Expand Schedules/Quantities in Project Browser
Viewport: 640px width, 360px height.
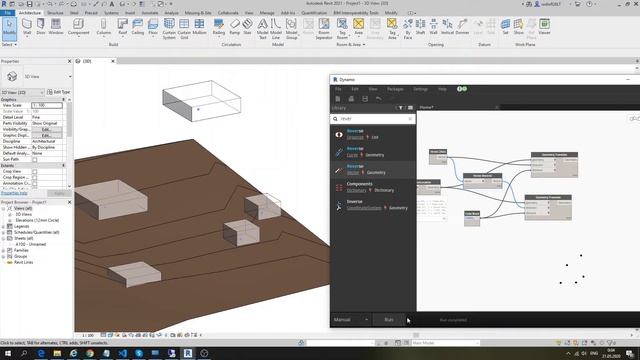3,232
